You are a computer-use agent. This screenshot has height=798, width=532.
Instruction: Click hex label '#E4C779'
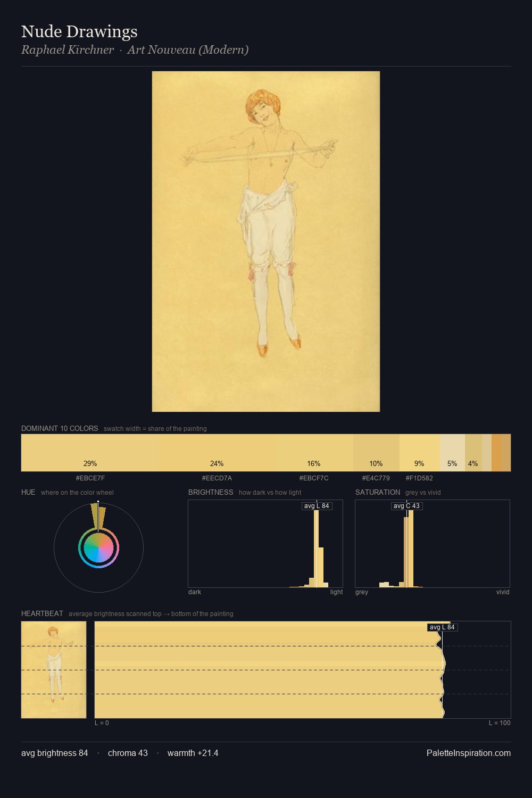point(376,478)
